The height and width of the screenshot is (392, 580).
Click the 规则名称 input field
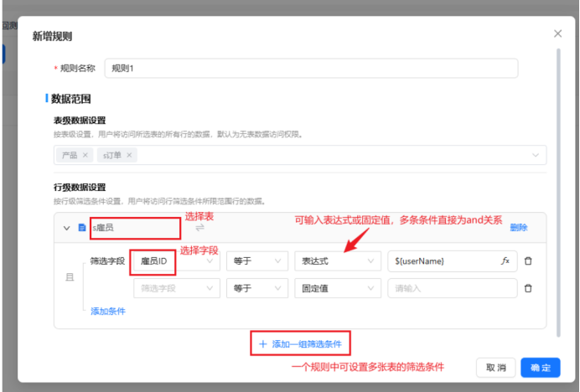coord(310,68)
